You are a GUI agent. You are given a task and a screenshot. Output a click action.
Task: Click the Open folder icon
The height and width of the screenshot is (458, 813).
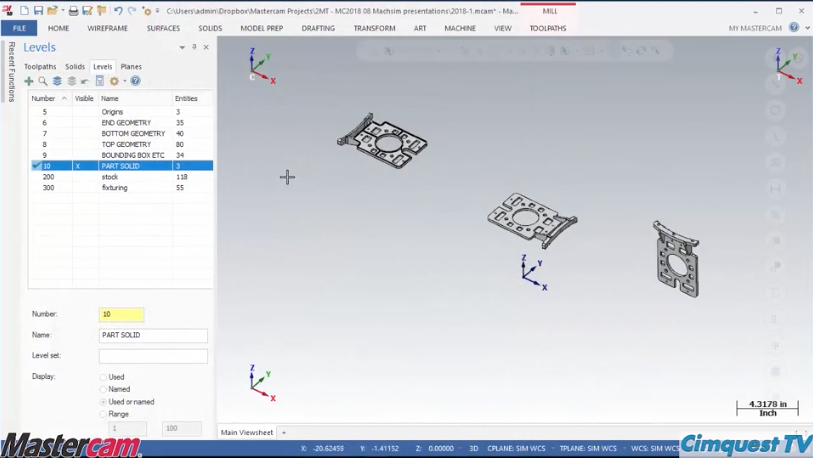pos(52,10)
